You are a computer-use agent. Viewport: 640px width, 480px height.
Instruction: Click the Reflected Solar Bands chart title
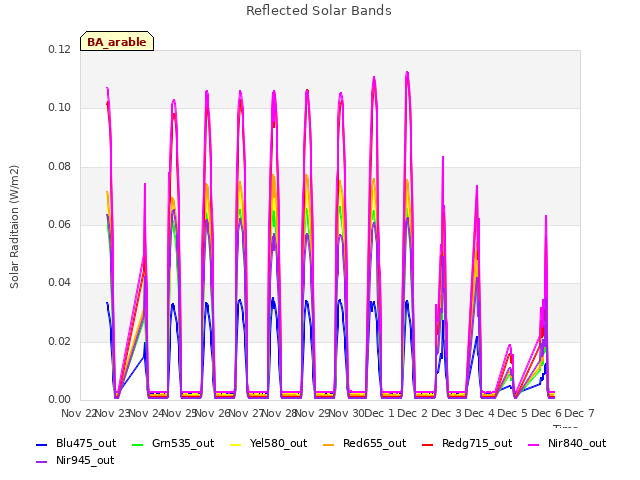coord(319,11)
